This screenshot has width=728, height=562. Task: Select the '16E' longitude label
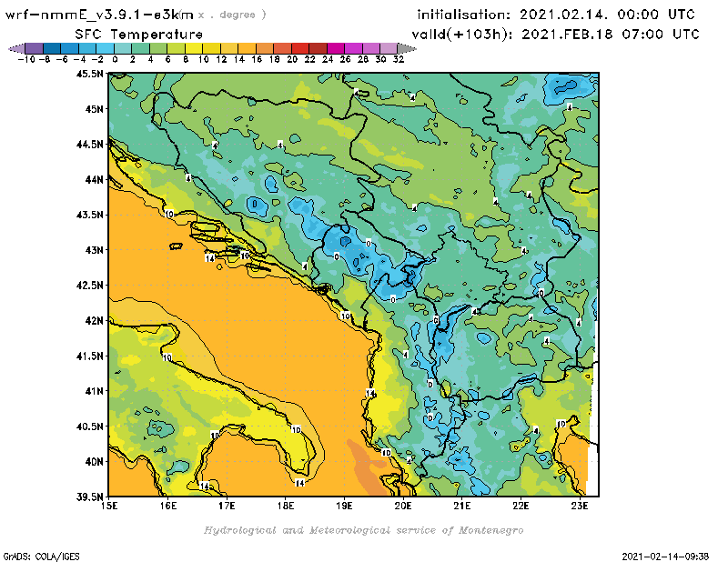pos(168,506)
